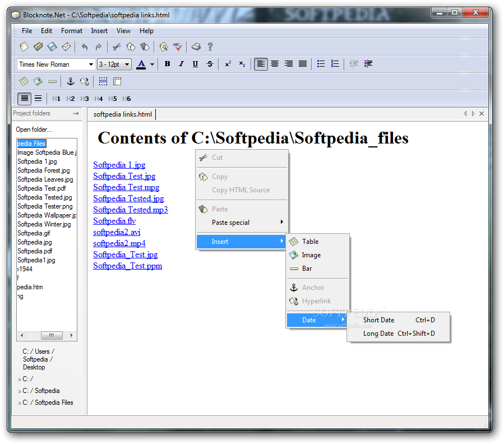Open the Softpedia.flv link
Viewport: 504px width, 444px height.
(x=114, y=221)
